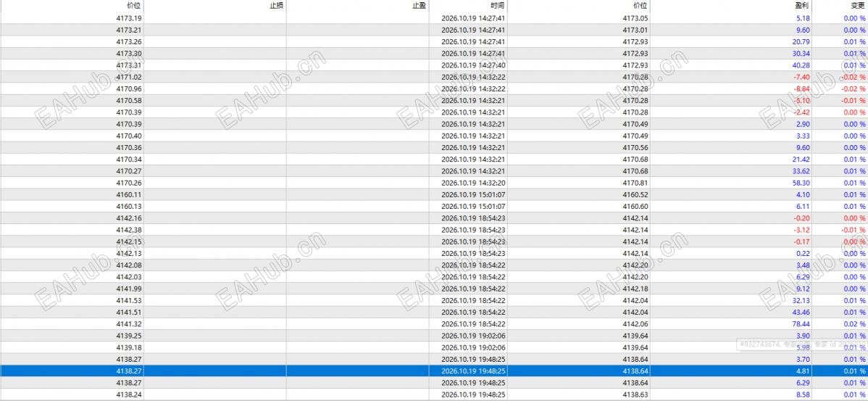The width and height of the screenshot is (868, 401).
Task: Select the profit value 43.46
Action: (801, 312)
